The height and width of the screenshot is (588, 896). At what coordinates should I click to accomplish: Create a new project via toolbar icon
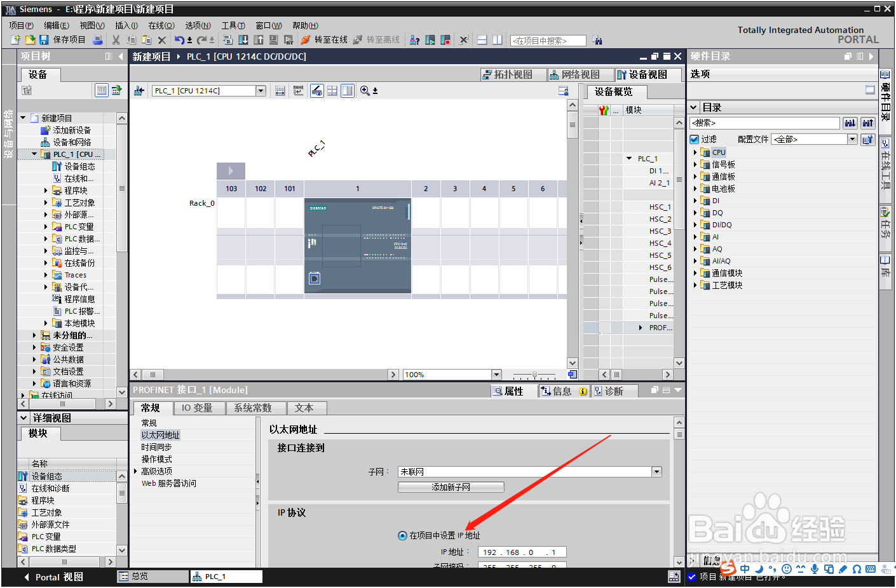[x=16, y=40]
